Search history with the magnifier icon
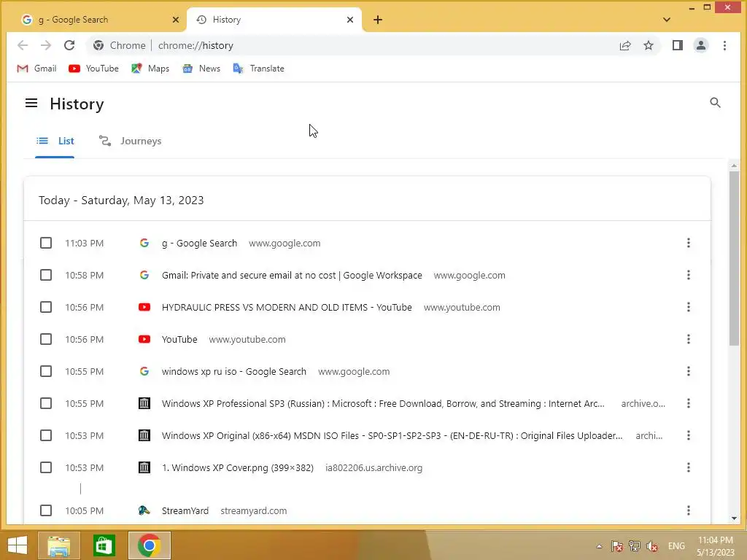The width and height of the screenshot is (747, 560). [715, 102]
